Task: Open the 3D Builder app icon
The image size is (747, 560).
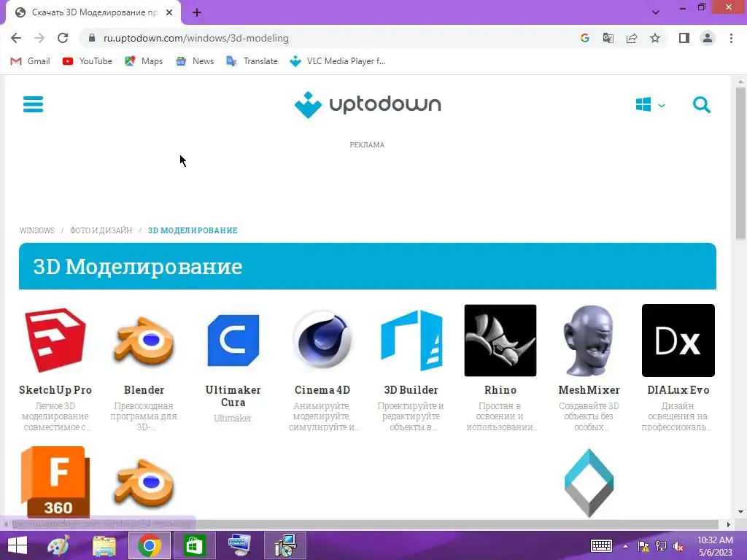Action: [x=411, y=340]
